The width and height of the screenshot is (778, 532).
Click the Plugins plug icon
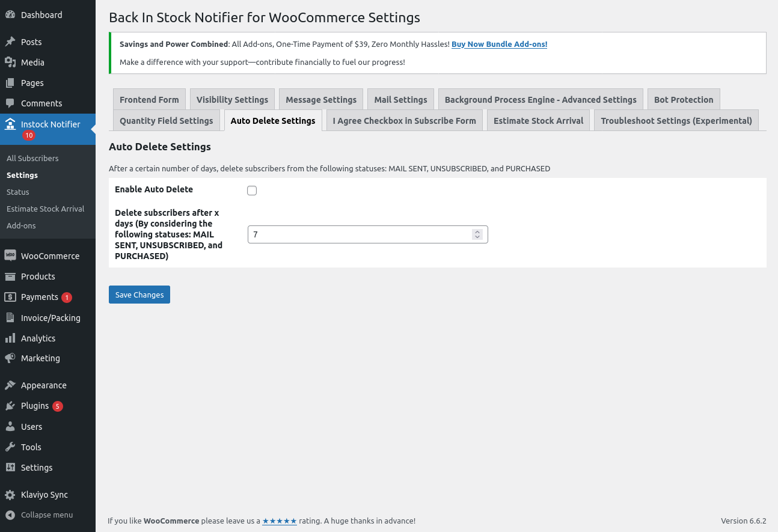10,406
